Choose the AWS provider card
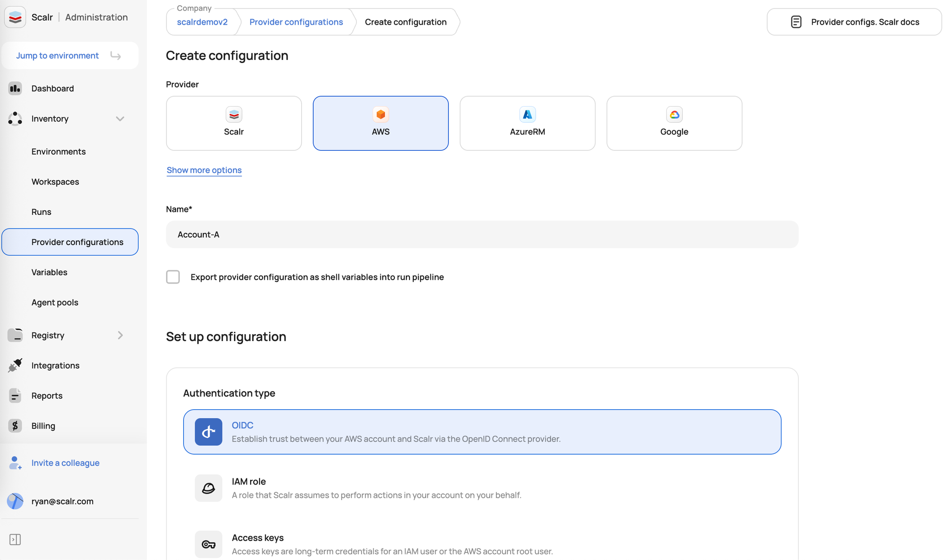Viewport: 949px width, 560px height. tap(381, 123)
